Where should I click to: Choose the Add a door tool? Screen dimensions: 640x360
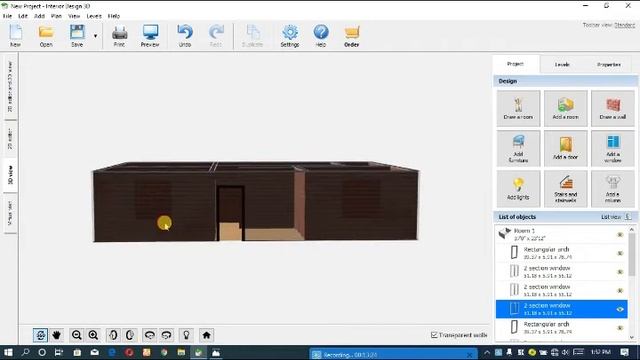click(x=565, y=148)
